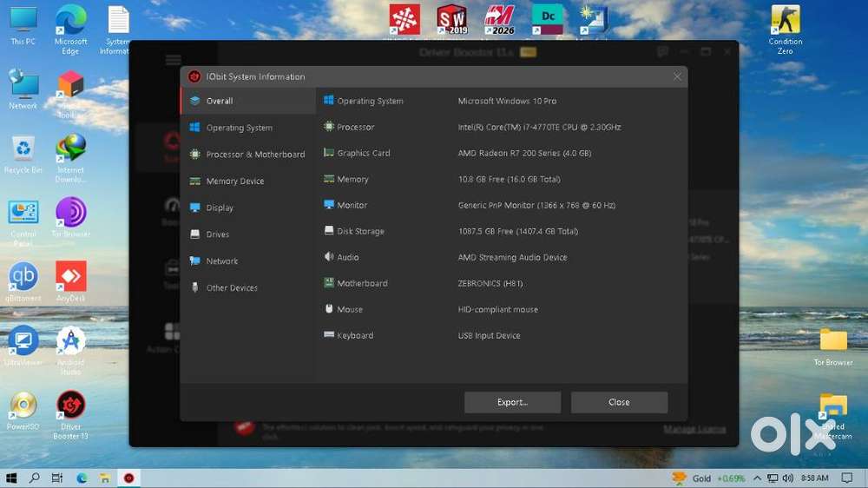Click the Mouse row icon
Viewport: 868px width, 488px height.
(328, 308)
